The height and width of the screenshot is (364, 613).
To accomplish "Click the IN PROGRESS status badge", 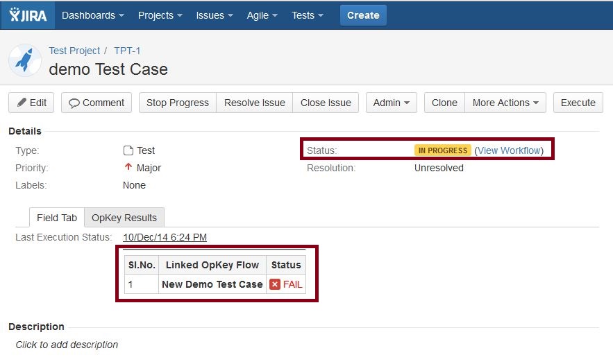I will click(x=442, y=150).
